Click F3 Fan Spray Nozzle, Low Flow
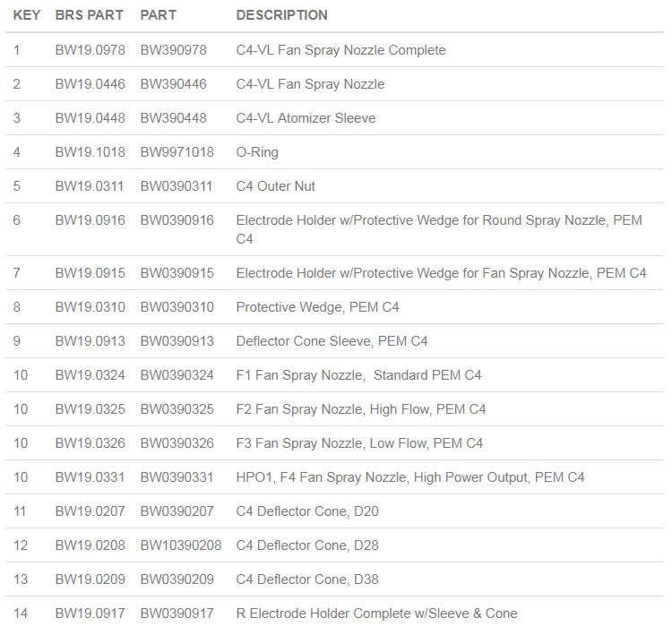This screenshot has height=635, width=672. 359,443
